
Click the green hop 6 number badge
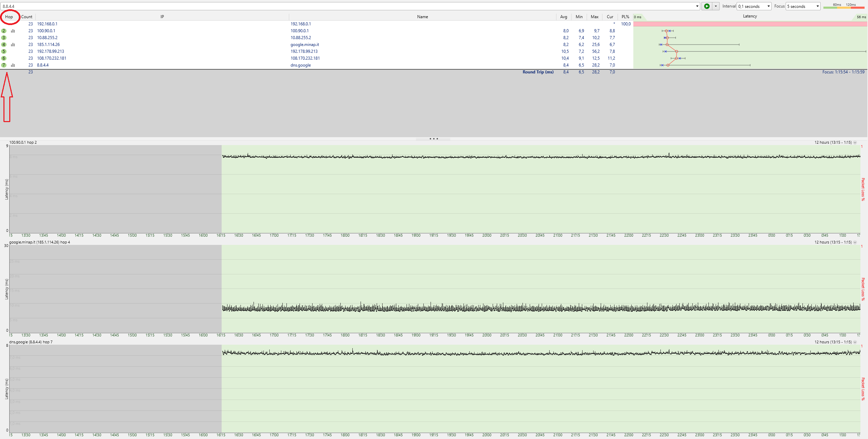point(4,58)
